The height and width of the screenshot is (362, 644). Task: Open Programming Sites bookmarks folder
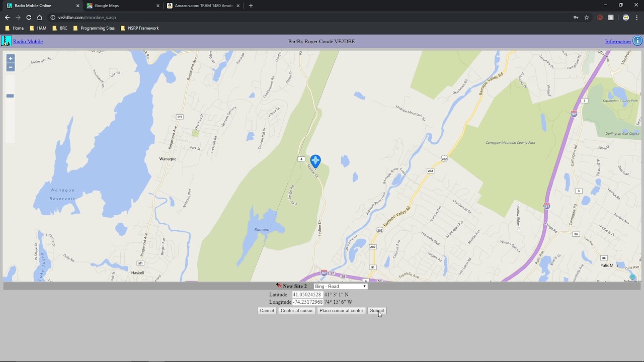(94, 28)
